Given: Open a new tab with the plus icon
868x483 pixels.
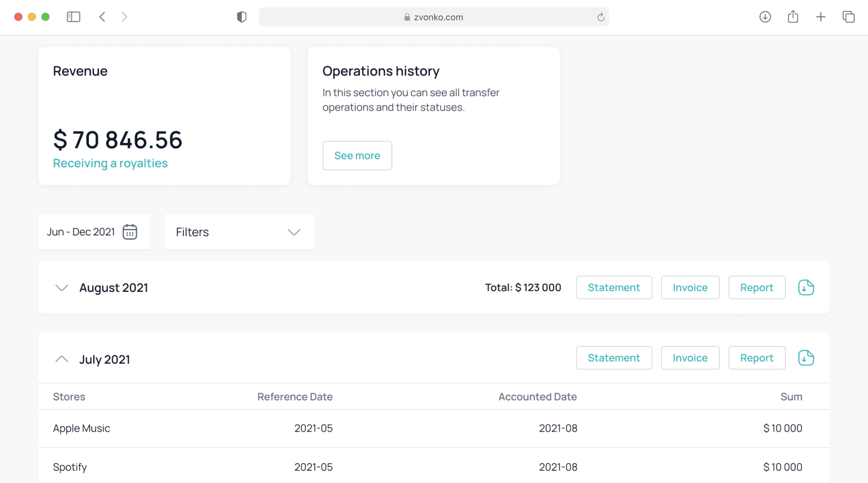Looking at the screenshot, I should tap(821, 17).
